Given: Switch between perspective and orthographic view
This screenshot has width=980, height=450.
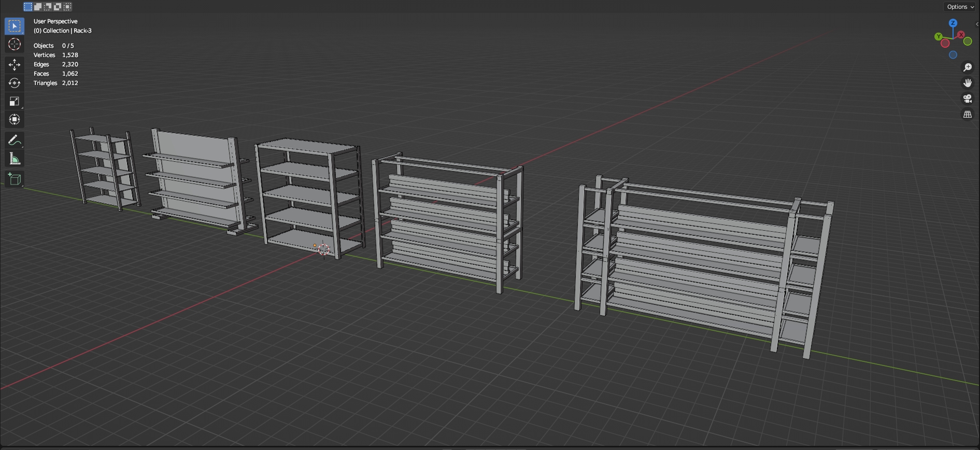Looking at the screenshot, I should (968, 115).
